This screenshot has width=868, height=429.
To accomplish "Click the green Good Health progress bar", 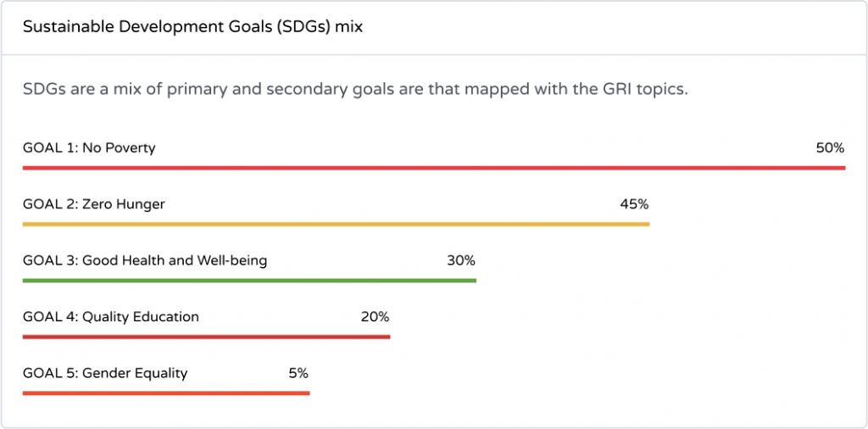I will coord(250,281).
